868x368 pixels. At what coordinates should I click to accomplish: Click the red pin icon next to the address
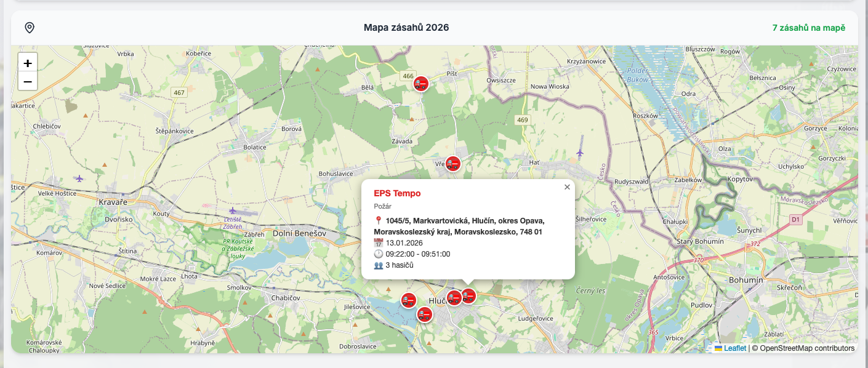pos(378,219)
